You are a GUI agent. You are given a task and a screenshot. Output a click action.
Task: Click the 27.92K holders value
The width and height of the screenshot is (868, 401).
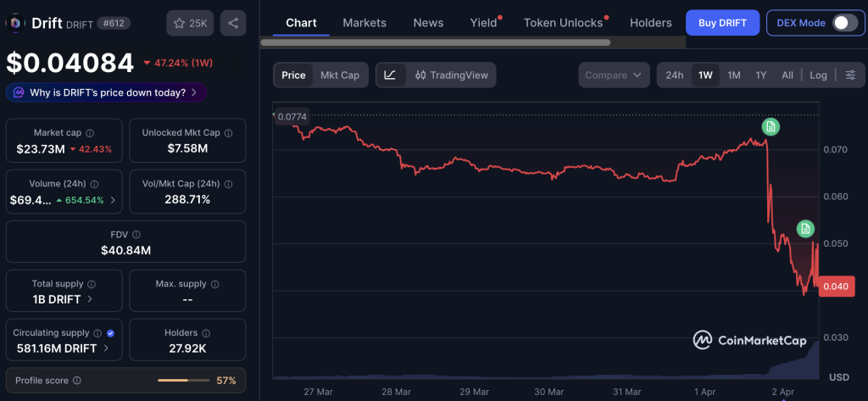[x=187, y=348]
